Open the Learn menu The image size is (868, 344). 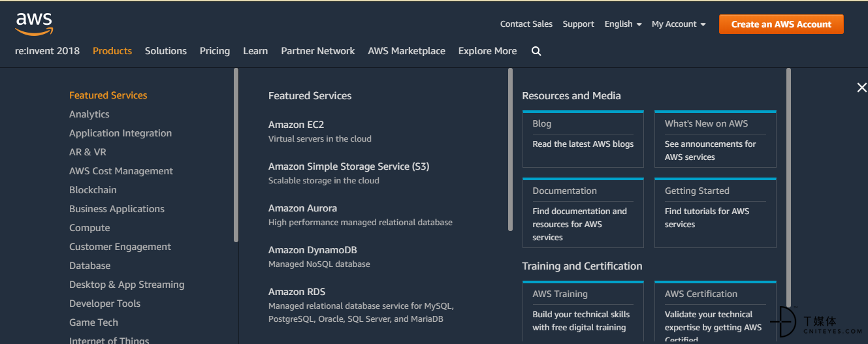point(255,51)
